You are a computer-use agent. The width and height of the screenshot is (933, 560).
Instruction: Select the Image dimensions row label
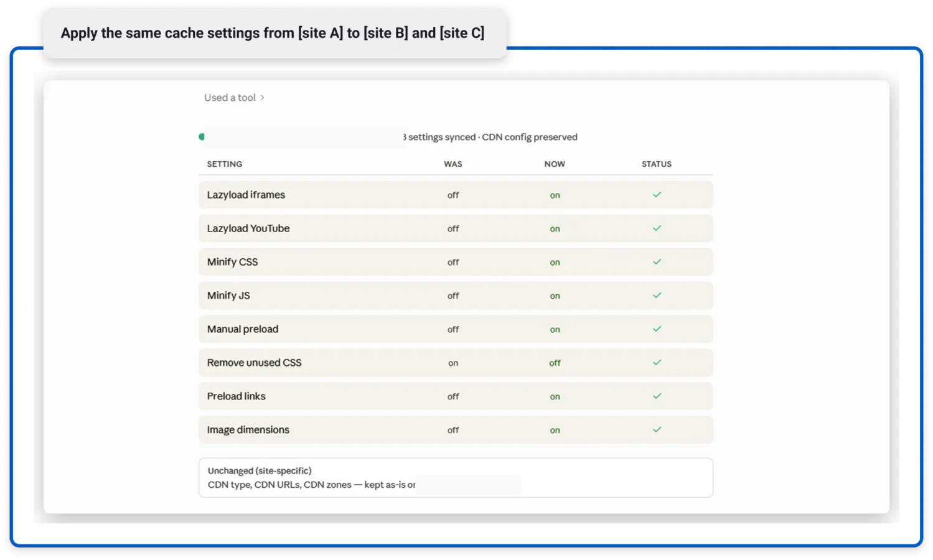point(248,430)
